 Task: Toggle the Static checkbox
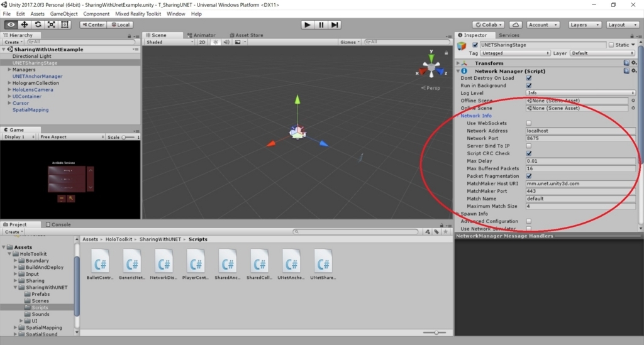pos(611,45)
